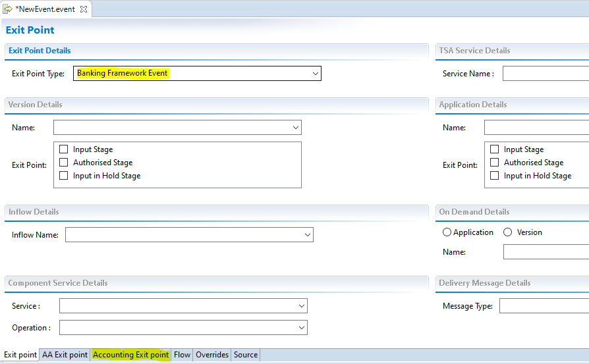Screen dimensions: 589x364
Task: Enable Authorised Stage in Version Details
Action: pyautogui.click(x=64, y=163)
